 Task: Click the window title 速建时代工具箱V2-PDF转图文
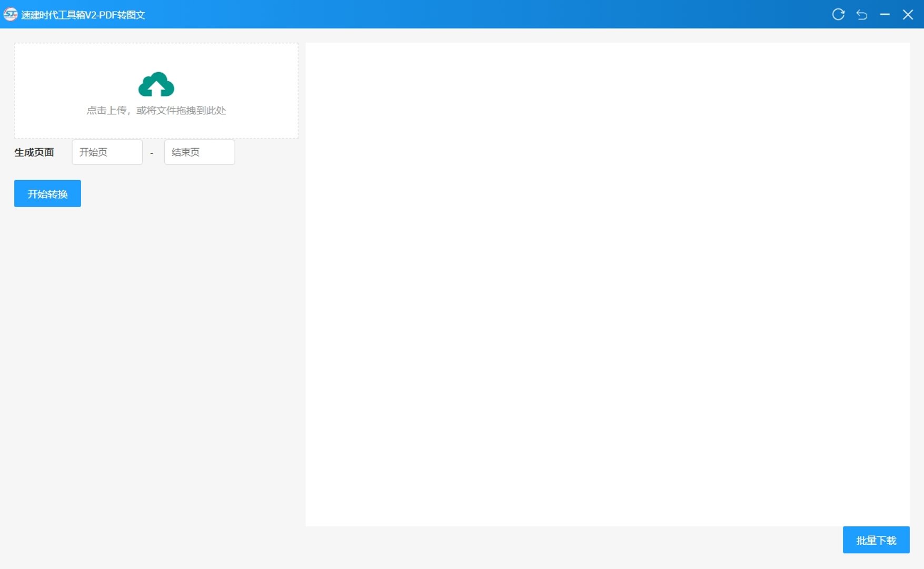point(83,15)
